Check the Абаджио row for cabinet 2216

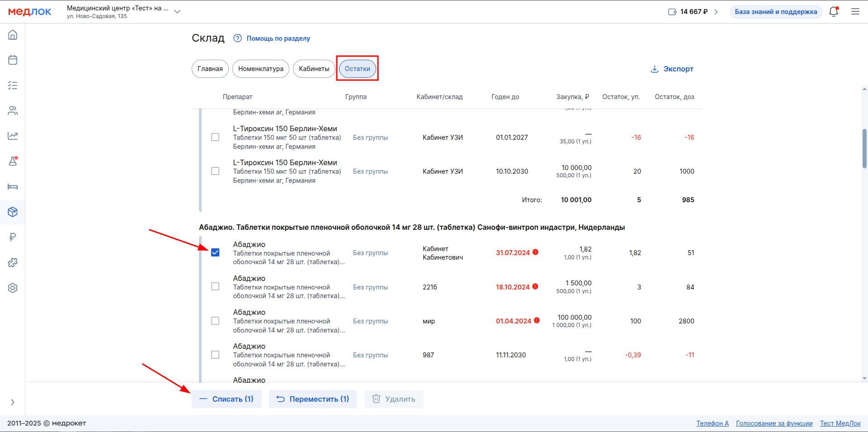(x=215, y=287)
